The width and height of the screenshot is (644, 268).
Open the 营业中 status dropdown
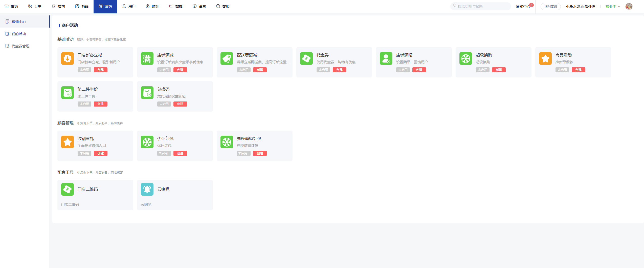(612, 7)
